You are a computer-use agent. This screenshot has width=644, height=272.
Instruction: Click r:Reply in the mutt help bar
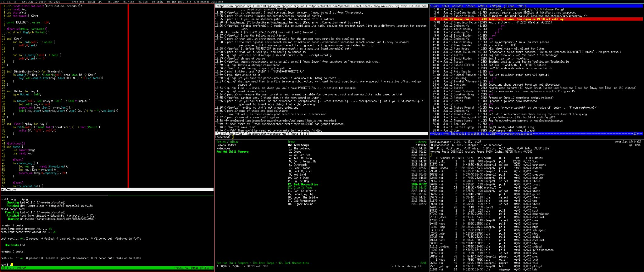[495, 6]
